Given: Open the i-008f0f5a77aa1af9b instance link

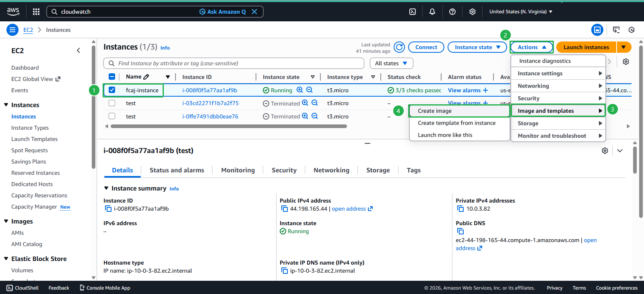Looking at the screenshot, I should 210,90.
